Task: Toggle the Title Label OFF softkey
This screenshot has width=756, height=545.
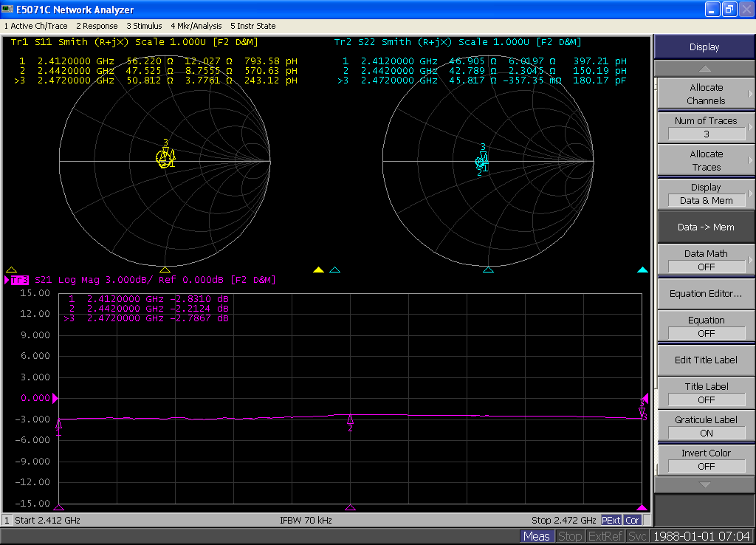Action: pos(705,393)
